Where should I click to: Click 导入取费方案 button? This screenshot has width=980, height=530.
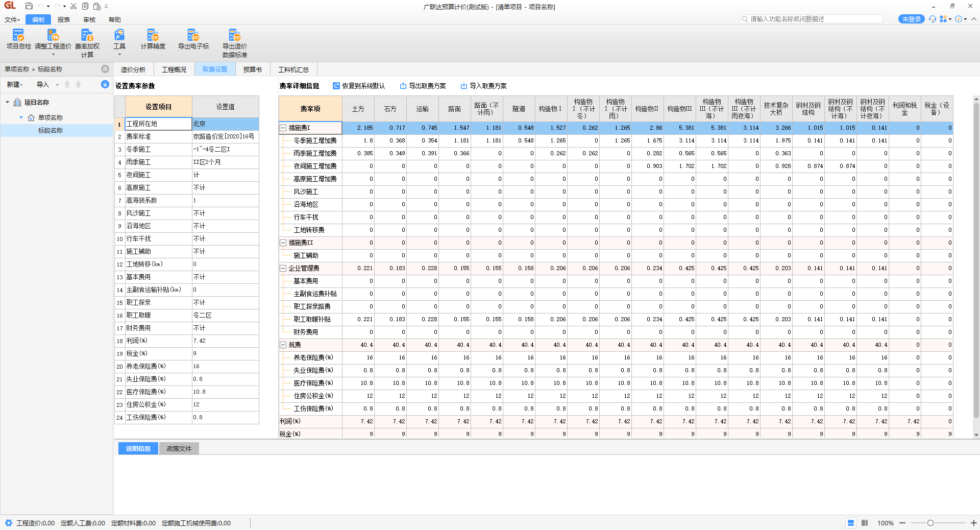pos(483,86)
